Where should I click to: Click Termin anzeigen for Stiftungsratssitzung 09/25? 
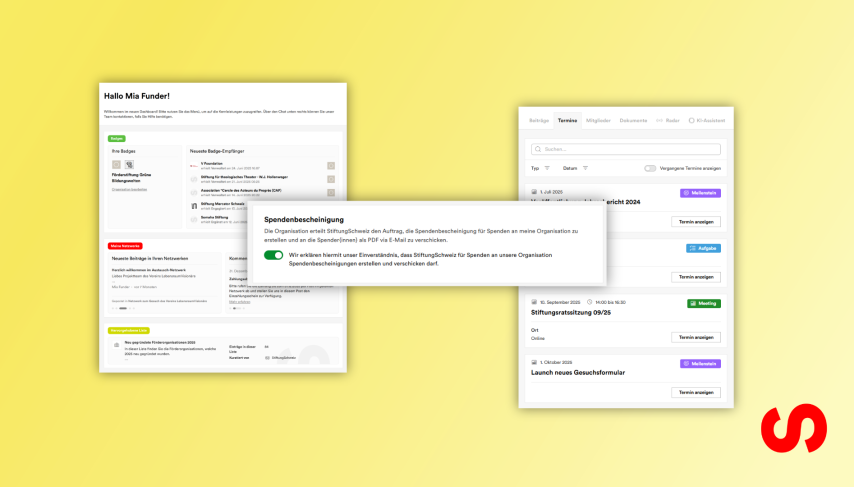click(696, 338)
